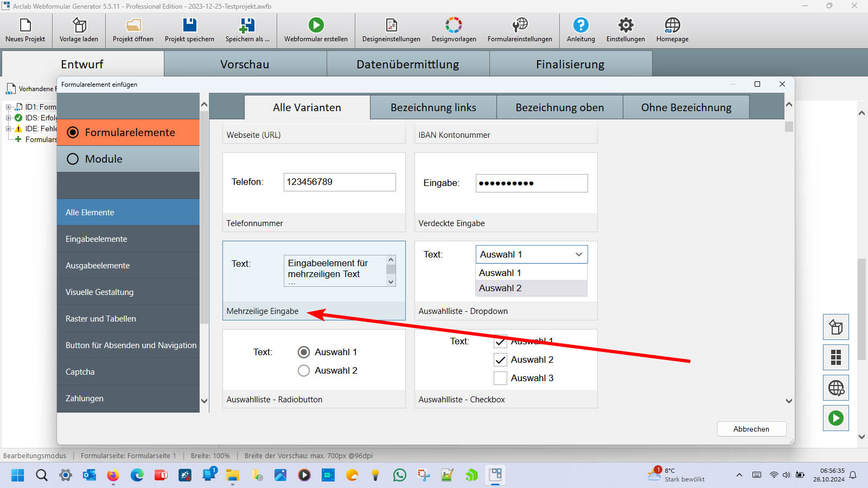Select the Module radio option
The height and width of the screenshot is (488, 868).
(x=73, y=159)
